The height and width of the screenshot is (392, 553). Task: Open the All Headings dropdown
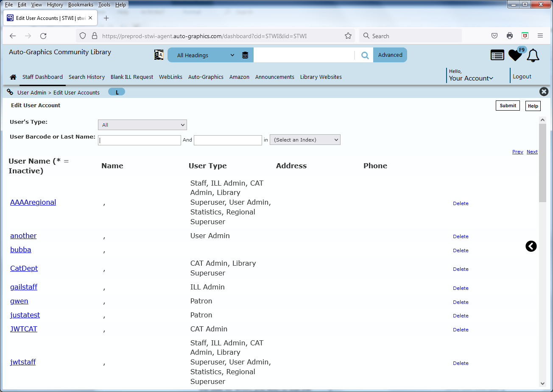pyautogui.click(x=206, y=55)
